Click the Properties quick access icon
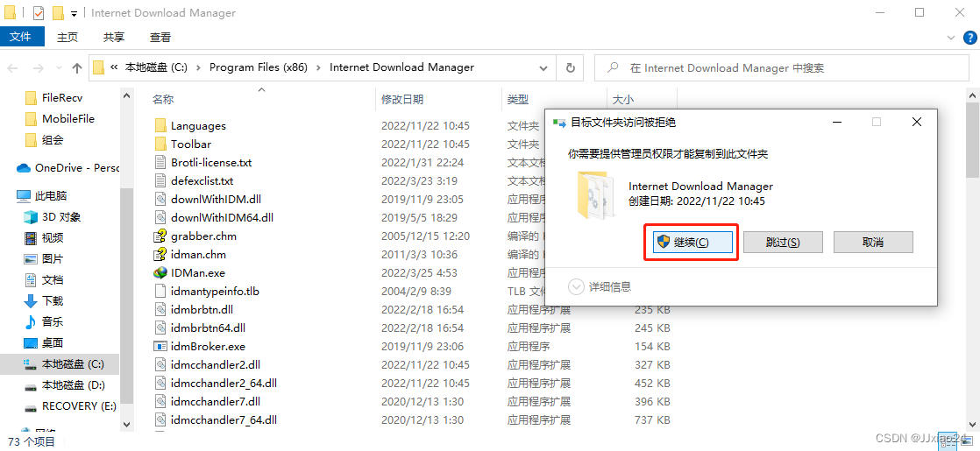 pos(38,12)
